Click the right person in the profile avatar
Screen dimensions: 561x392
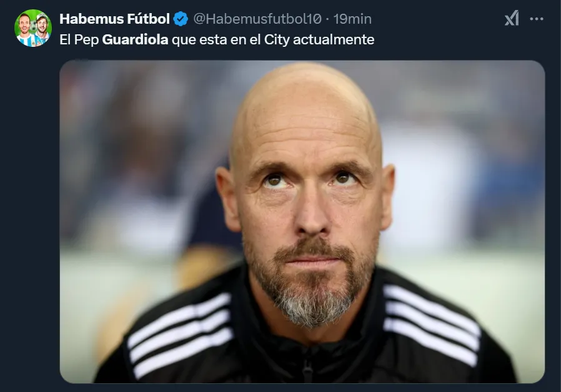click(x=41, y=29)
